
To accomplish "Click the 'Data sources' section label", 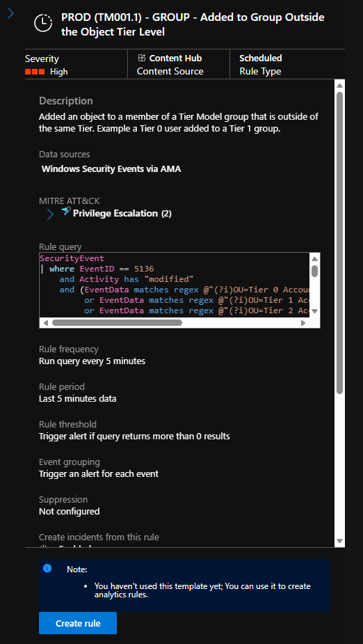I will point(65,155).
